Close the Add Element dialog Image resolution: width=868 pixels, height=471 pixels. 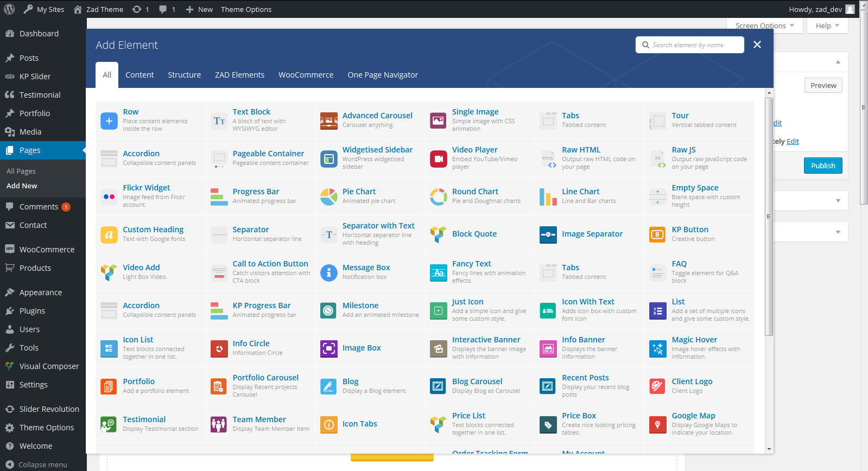757,44
